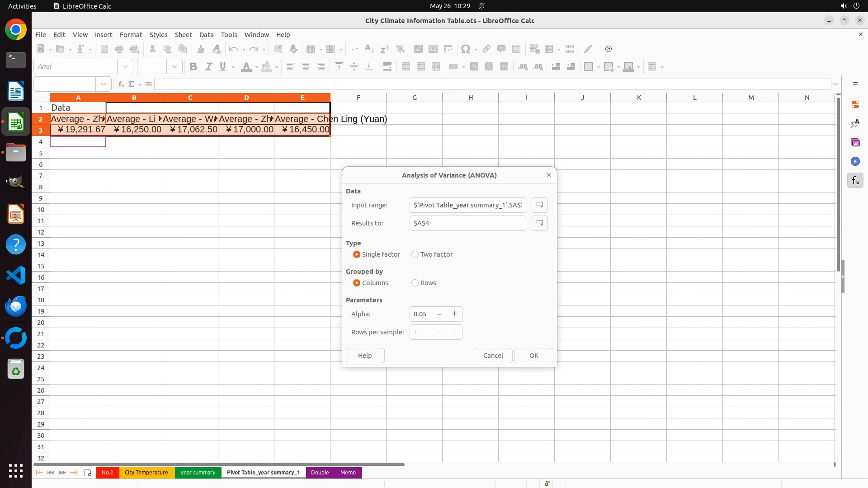Launch Thunderbird from the dock
The image size is (868, 488).
point(16,306)
